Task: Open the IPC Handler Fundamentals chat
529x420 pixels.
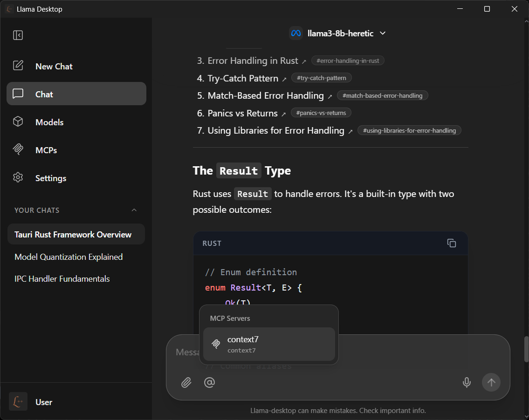Action: coord(62,278)
